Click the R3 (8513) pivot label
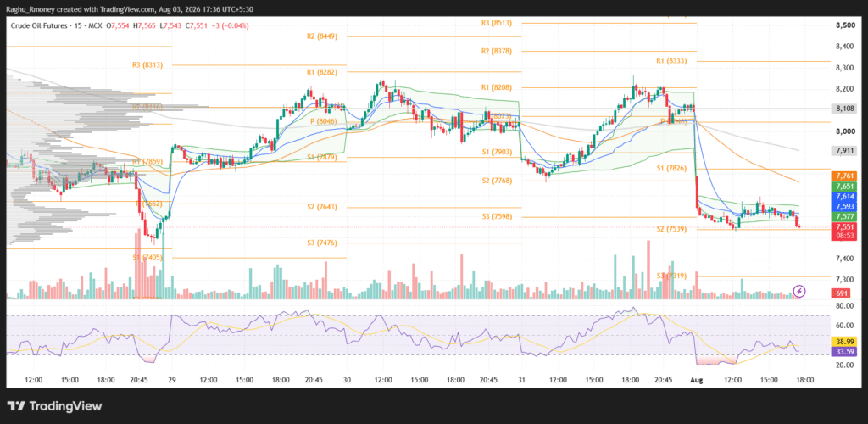 [x=496, y=23]
